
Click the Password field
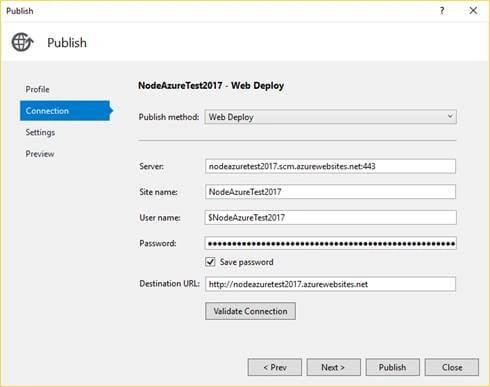(x=330, y=243)
